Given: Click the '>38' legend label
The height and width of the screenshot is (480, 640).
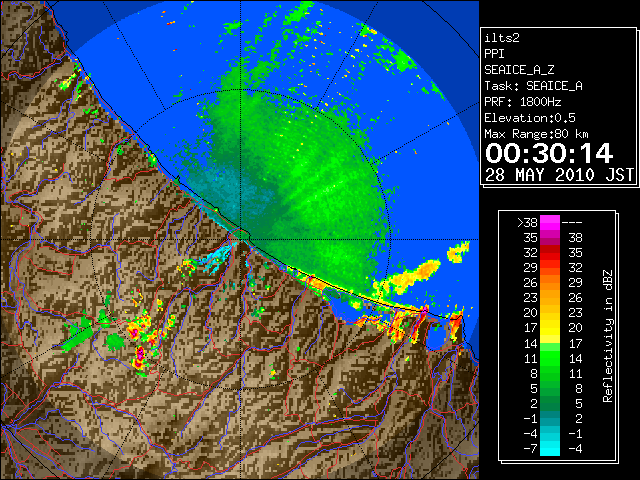Looking at the screenshot, I should click(527, 223).
